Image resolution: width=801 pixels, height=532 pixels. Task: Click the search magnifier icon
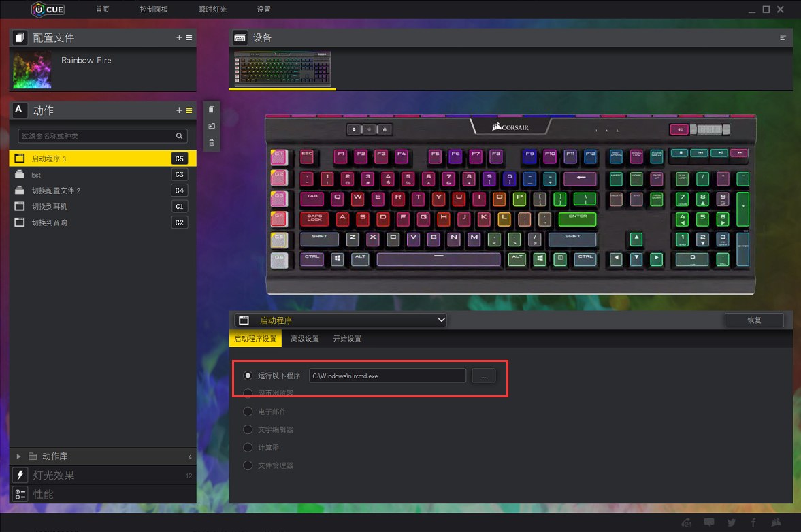[179, 136]
